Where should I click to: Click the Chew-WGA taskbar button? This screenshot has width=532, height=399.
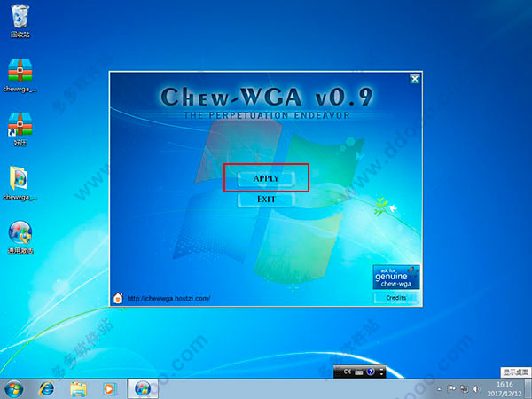point(143,389)
